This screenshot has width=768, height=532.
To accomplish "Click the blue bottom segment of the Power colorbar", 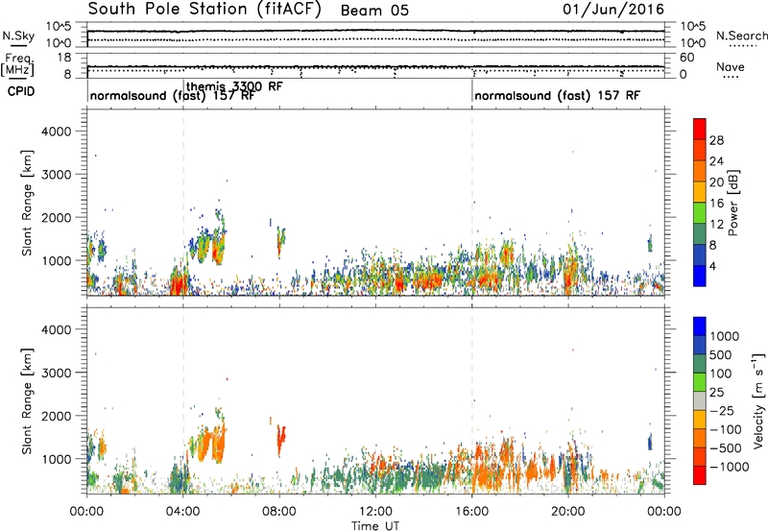I will pyautogui.click(x=700, y=276).
